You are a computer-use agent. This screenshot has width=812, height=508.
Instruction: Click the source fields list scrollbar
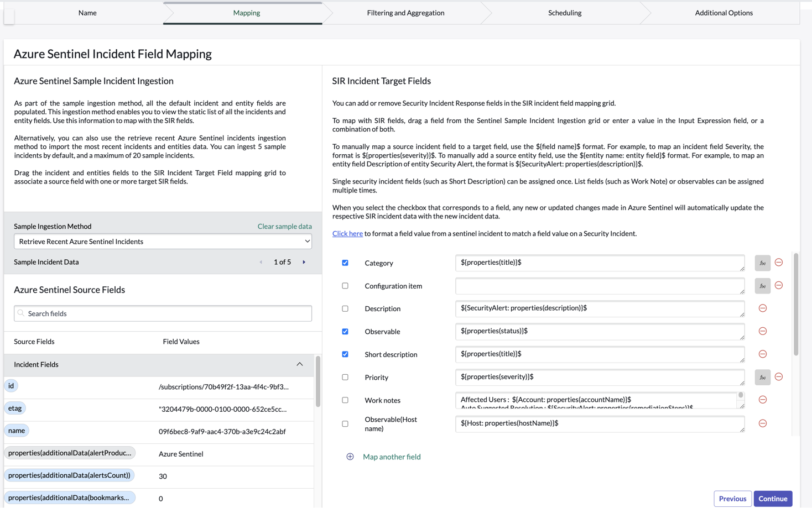317,381
